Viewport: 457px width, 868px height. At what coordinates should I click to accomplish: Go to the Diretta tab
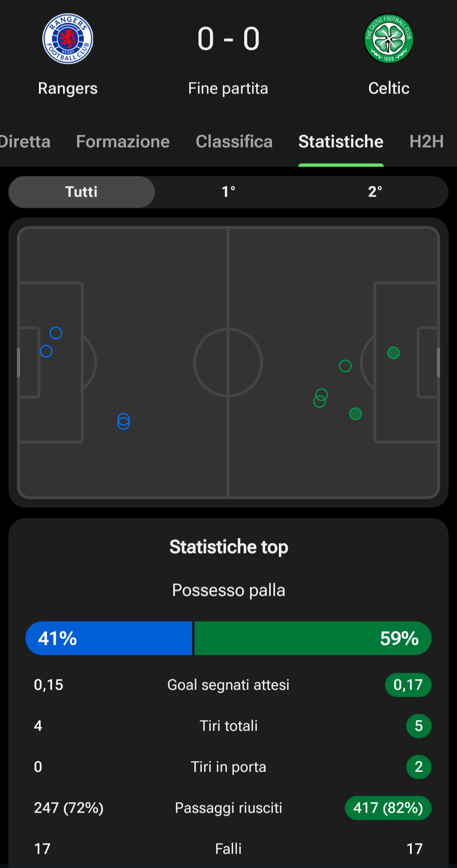(x=25, y=142)
